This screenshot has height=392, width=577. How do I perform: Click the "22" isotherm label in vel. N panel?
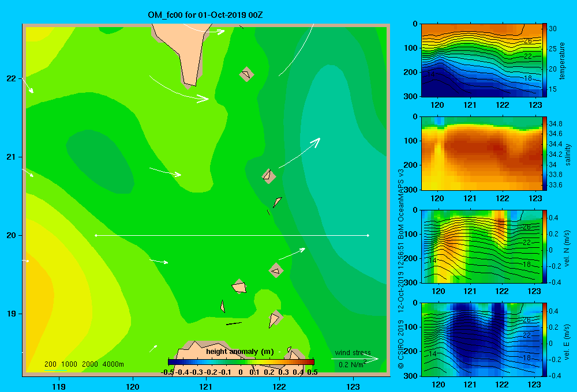[527, 243]
